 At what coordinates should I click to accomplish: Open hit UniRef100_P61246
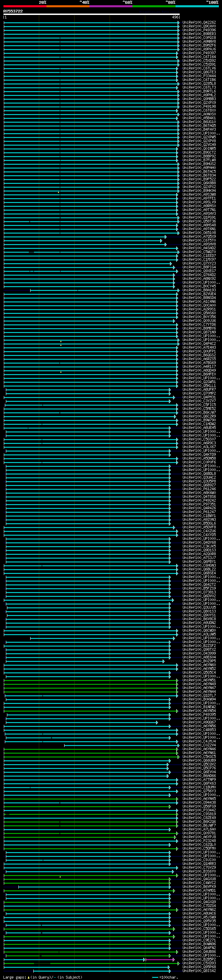click(x=199, y=489)
